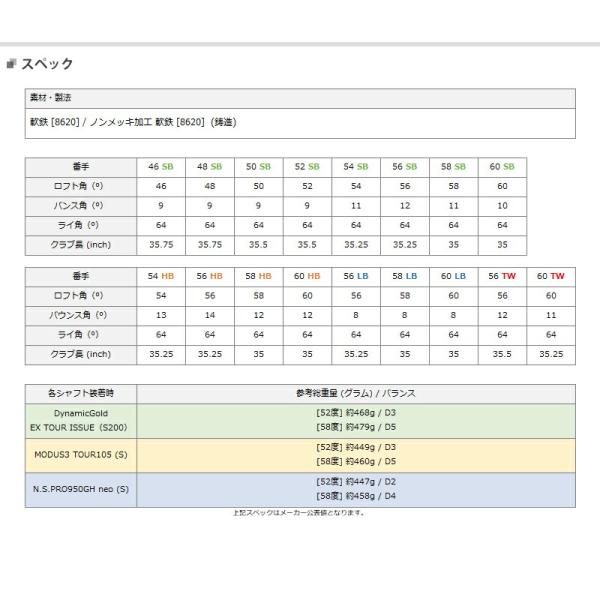Click the 56 LB column header
The width and height of the screenshot is (600, 600).
356,275
